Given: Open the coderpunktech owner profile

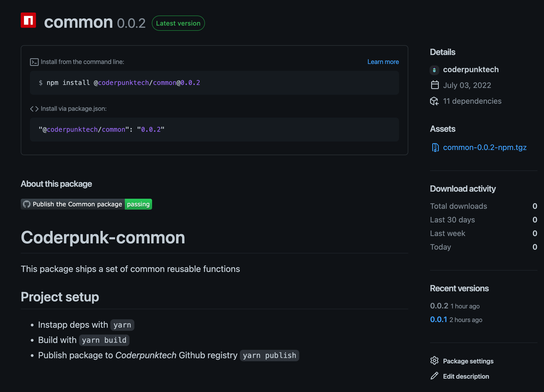Looking at the screenshot, I should coord(471,70).
